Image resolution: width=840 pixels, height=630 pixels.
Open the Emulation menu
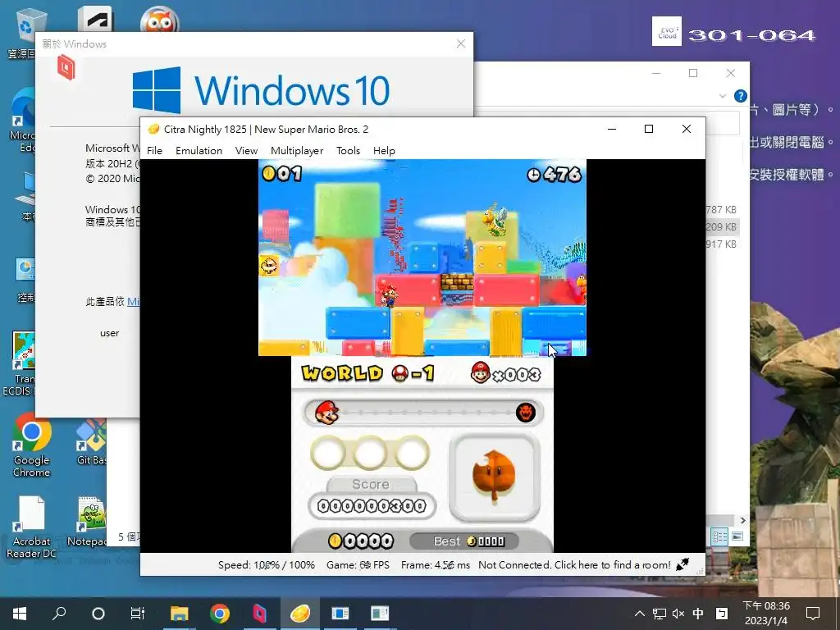click(199, 151)
